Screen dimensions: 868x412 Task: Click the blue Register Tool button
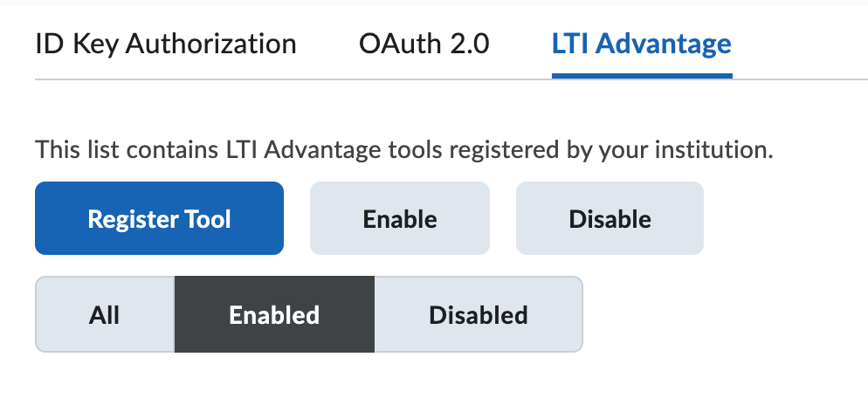coord(159,218)
